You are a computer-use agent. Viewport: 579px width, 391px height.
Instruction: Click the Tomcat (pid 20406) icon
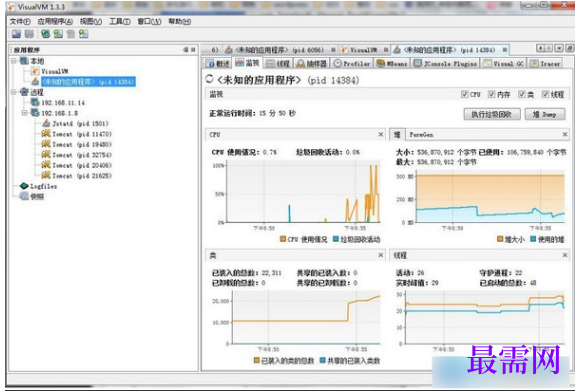click(46, 165)
